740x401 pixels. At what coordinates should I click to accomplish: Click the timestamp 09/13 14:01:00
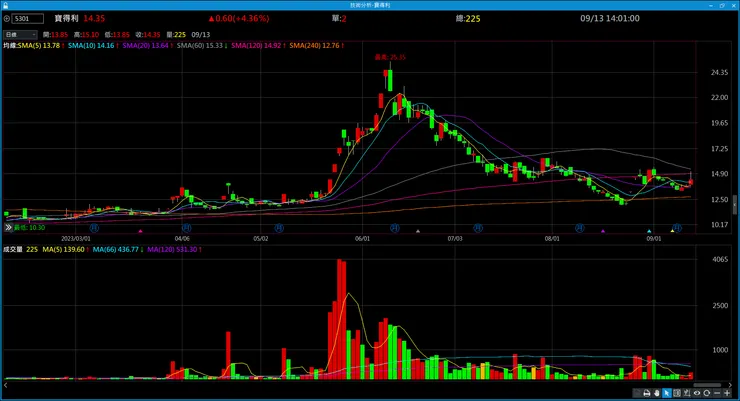coord(610,18)
